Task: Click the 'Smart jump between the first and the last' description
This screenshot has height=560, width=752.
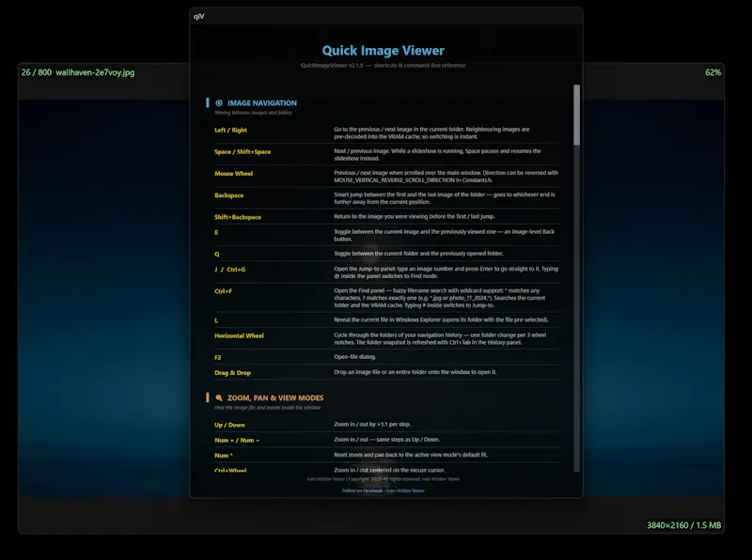Action: [x=445, y=198]
